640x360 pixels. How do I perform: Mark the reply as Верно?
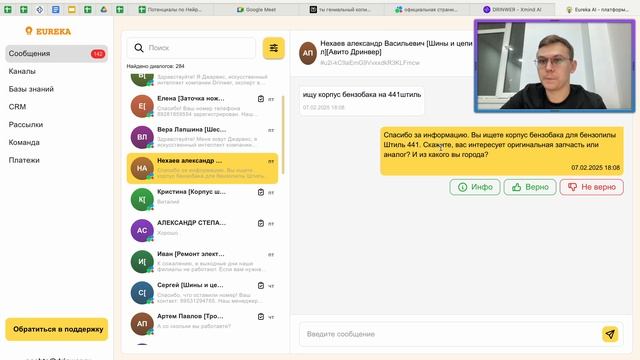tap(530, 187)
